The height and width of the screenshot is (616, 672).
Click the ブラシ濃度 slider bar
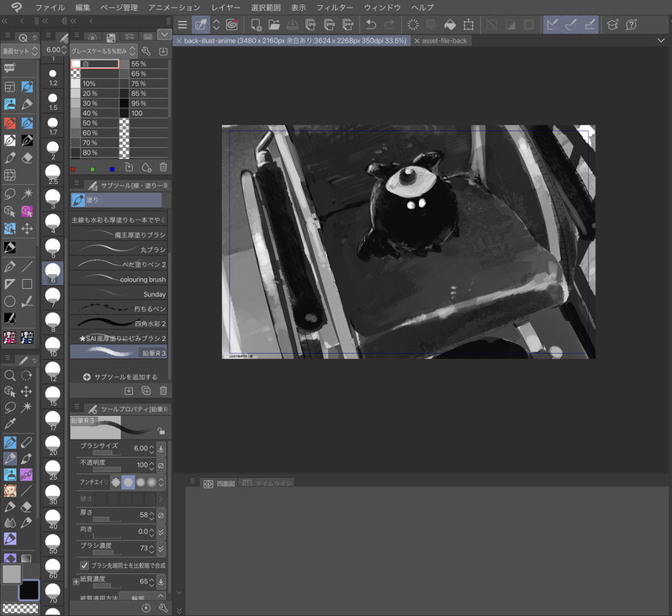pos(107,553)
